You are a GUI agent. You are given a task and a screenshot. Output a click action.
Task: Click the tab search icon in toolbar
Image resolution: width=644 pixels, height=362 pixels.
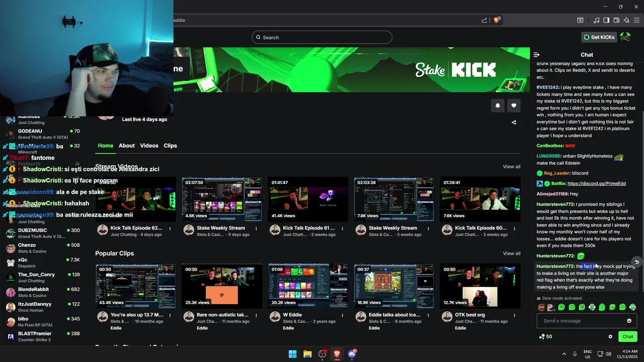(580, 20)
